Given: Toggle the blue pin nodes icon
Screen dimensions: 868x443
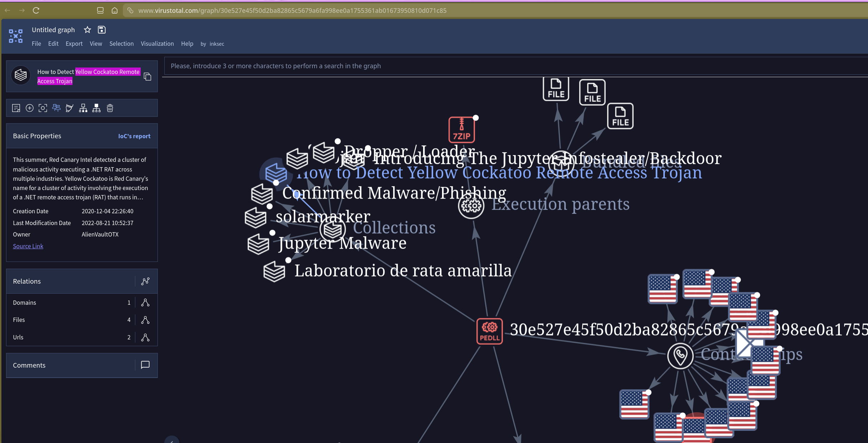Looking at the screenshot, I should click(x=56, y=108).
